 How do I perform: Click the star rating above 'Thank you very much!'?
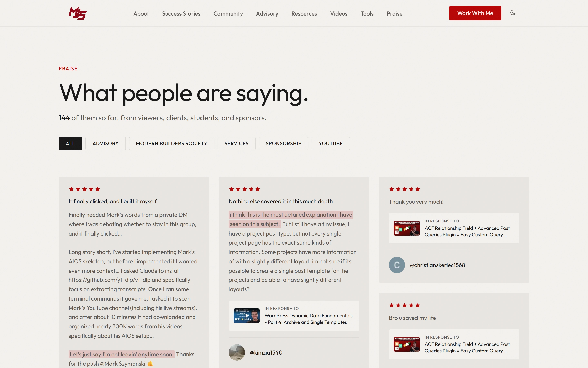pyautogui.click(x=404, y=189)
